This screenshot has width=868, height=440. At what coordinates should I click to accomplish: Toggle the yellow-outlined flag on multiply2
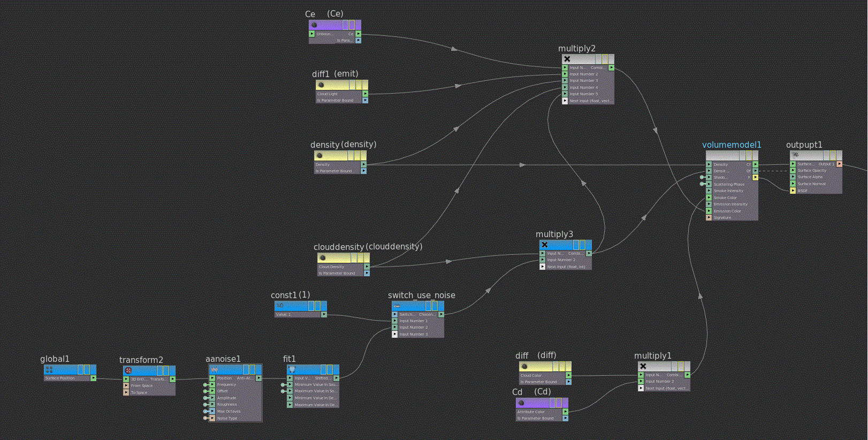pos(605,59)
